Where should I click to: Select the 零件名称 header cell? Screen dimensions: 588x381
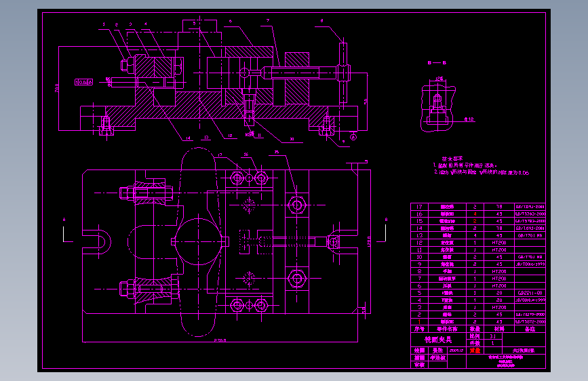click(x=447, y=329)
